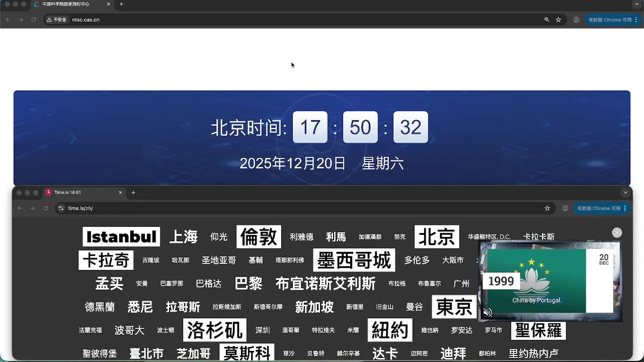Open the 华盛顿特区, D.C. link
Screen dimensions: 644x362
(x=489, y=237)
